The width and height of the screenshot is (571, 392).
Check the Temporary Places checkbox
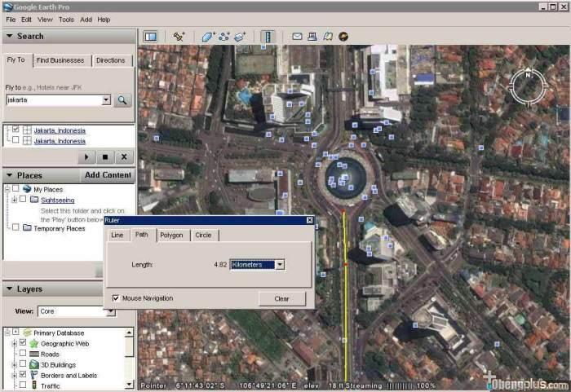pos(15,227)
